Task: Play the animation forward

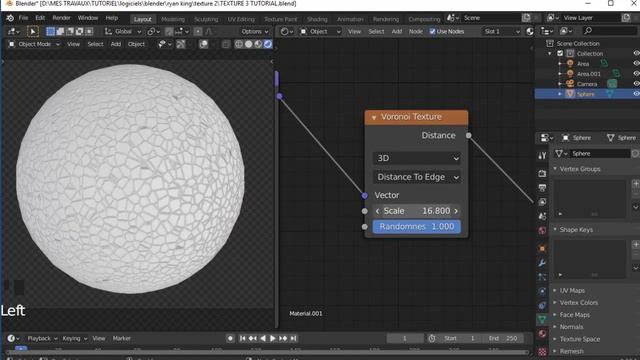Action: pyautogui.click(x=273, y=338)
